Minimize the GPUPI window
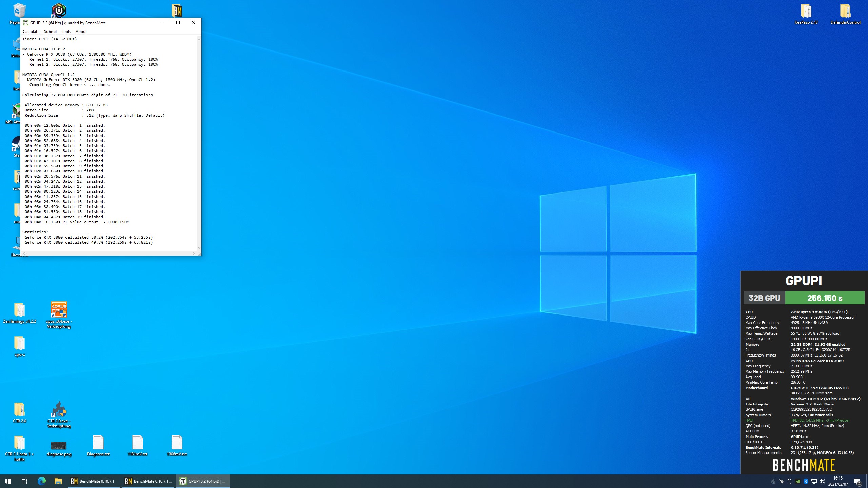This screenshot has width=868, height=488. click(163, 23)
